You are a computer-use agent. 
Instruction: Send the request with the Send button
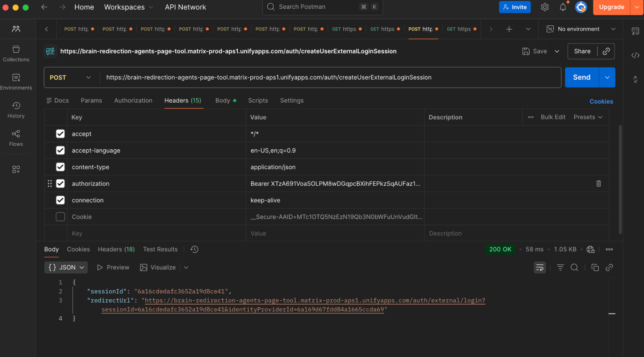point(582,78)
